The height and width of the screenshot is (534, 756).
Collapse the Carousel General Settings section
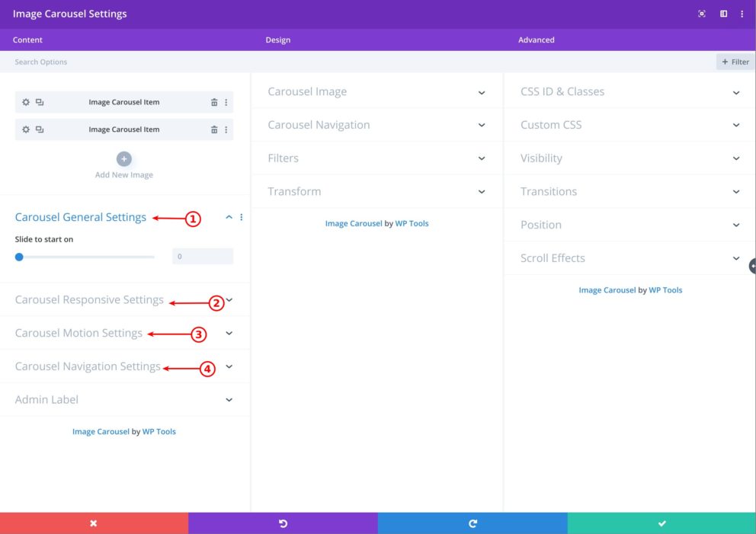[x=228, y=216]
